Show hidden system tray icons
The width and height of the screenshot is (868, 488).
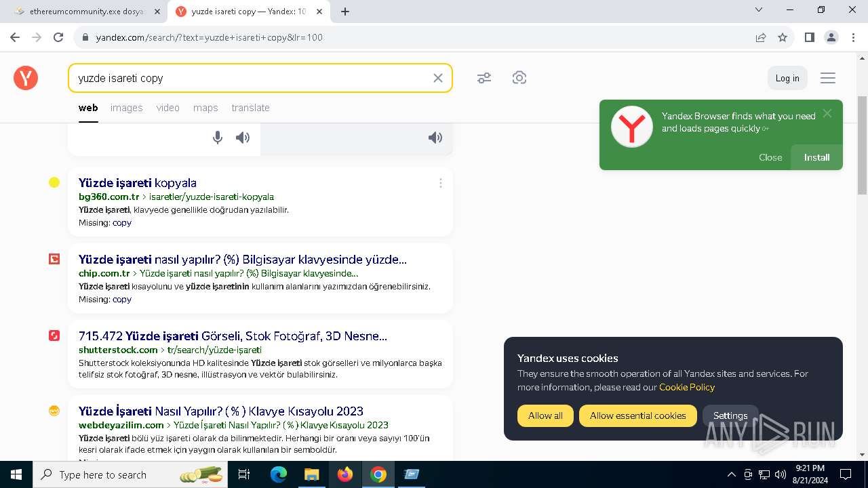(731, 474)
